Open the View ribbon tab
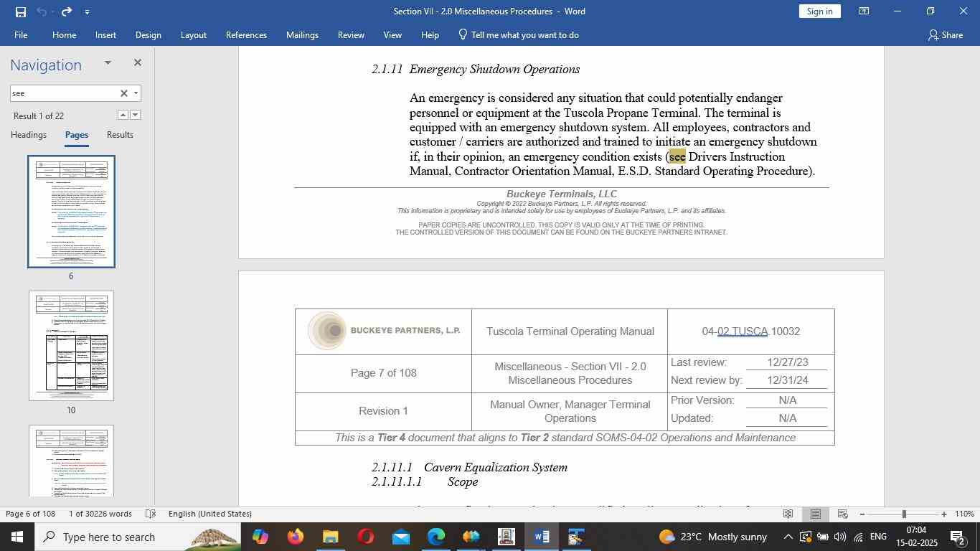 tap(392, 34)
